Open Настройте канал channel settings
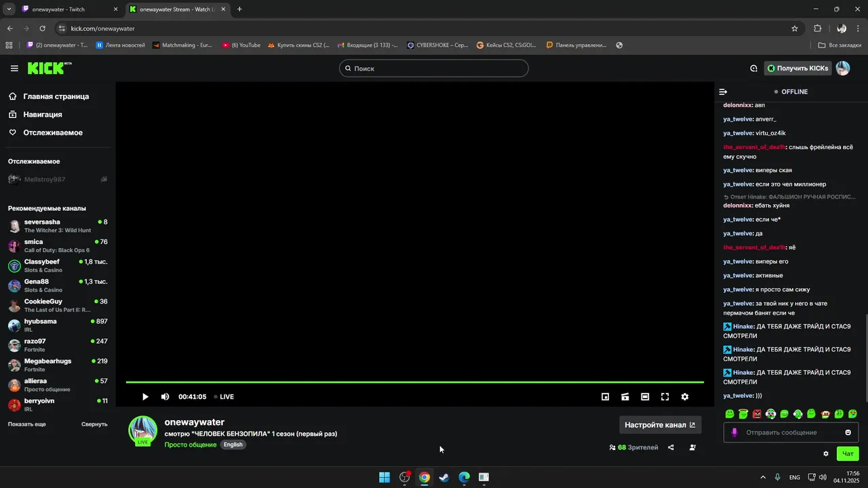Viewport: 868px width, 488px height. pyautogui.click(x=660, y=425)
